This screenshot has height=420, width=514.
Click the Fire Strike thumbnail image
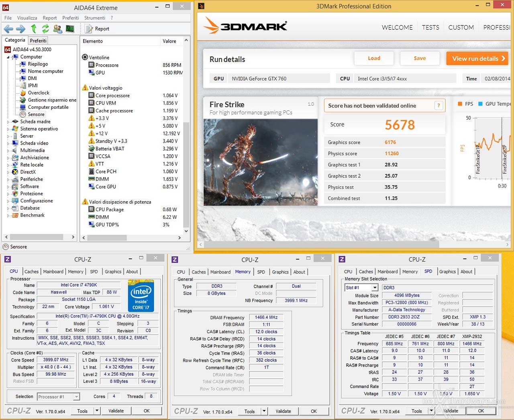coord(260,162)
